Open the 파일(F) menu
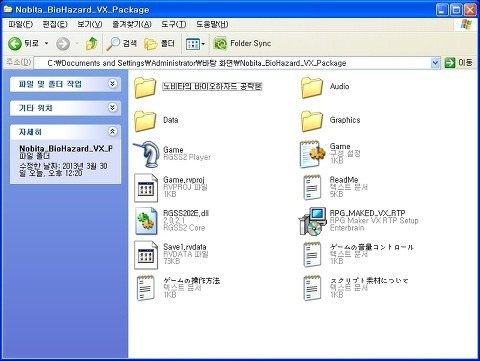This screenshot has width=480, height=361. tap(21, 24)
